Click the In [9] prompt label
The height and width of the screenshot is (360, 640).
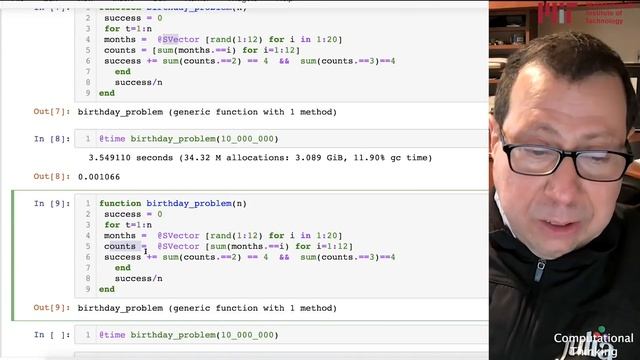[x=52, y=203]
